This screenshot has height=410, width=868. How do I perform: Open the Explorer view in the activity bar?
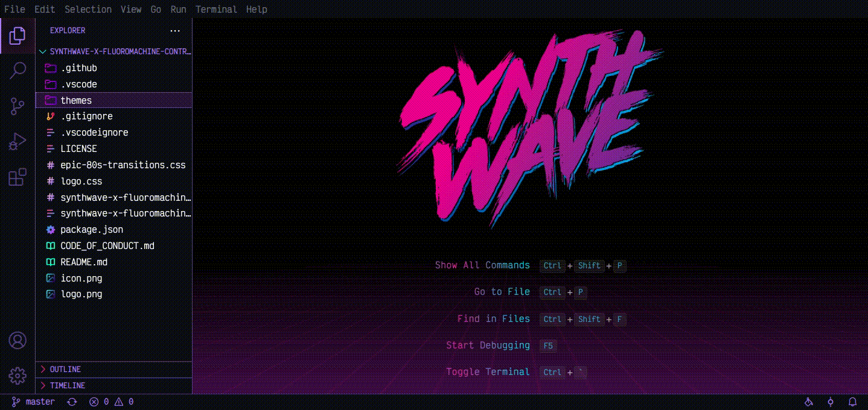click(18, 37)
